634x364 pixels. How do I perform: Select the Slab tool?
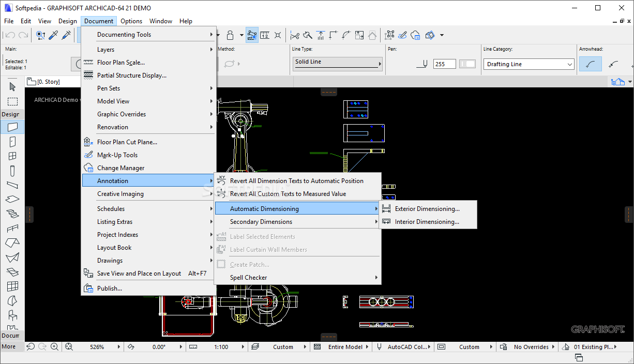coord(12,199)
